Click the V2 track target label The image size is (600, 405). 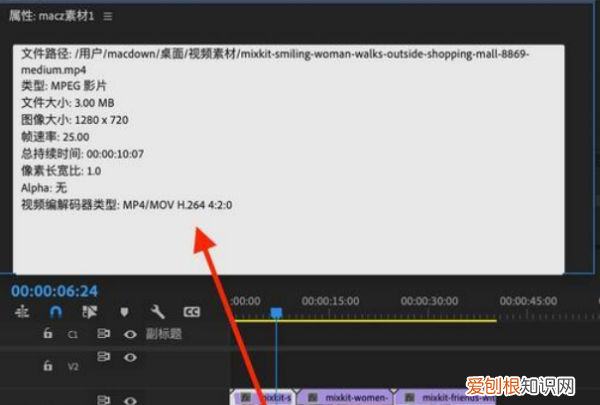coord(73,367)
